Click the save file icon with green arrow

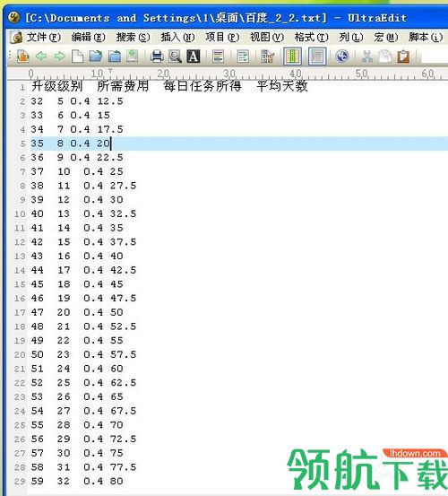pos(133,57)
